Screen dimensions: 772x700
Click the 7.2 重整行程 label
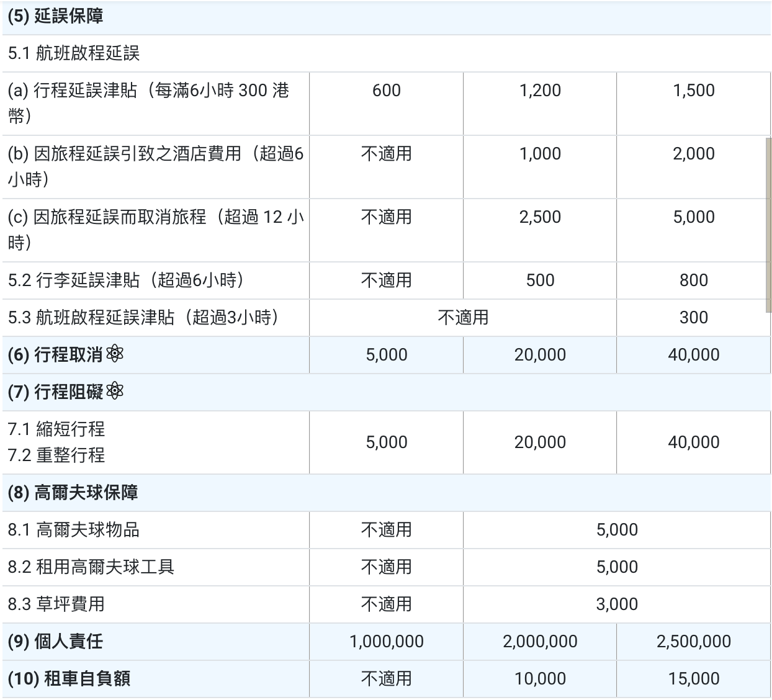[x=56, y=455]
